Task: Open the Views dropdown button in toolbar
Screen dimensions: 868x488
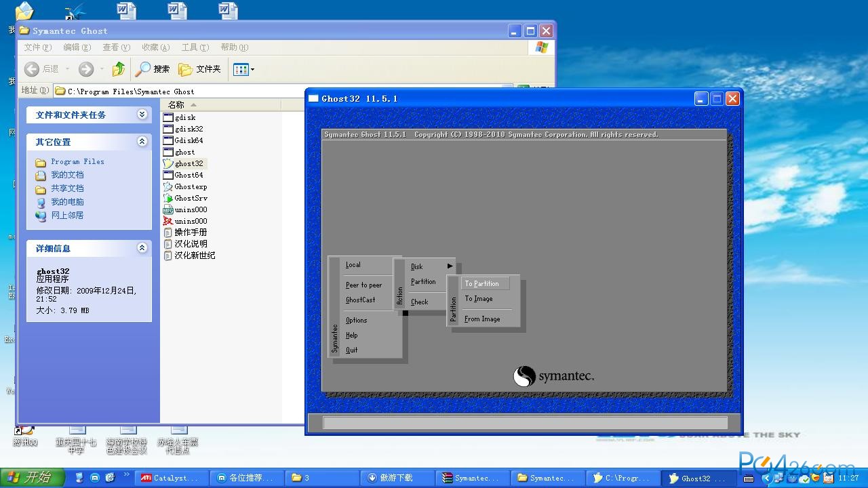Action: [x=243, y=68]
